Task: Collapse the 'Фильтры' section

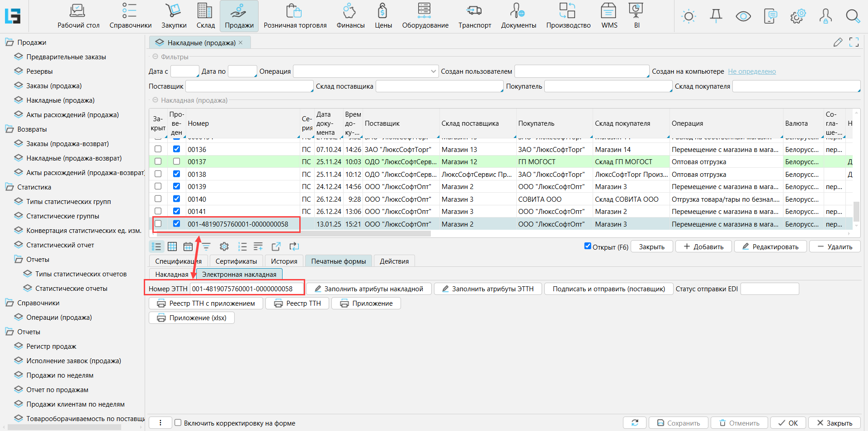Action: tap(155, 57)
